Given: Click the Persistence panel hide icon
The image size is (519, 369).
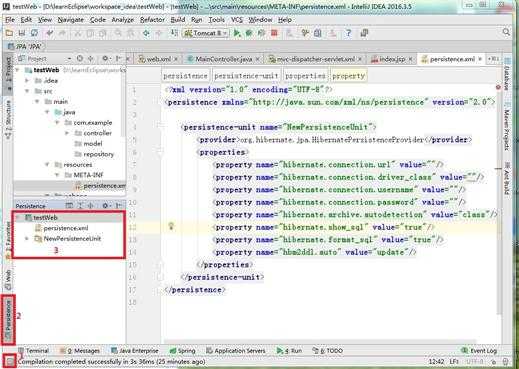Looking at the screenshot, I should 118,206.
